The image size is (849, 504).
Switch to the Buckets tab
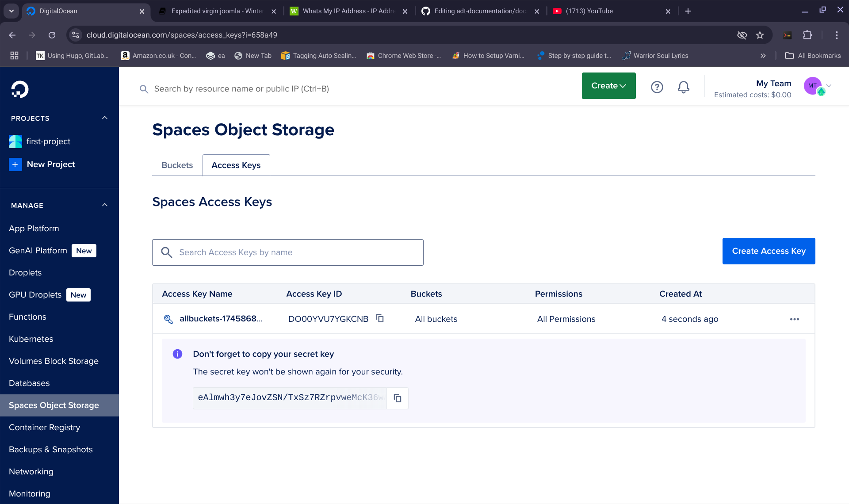[x=177, y=165]
